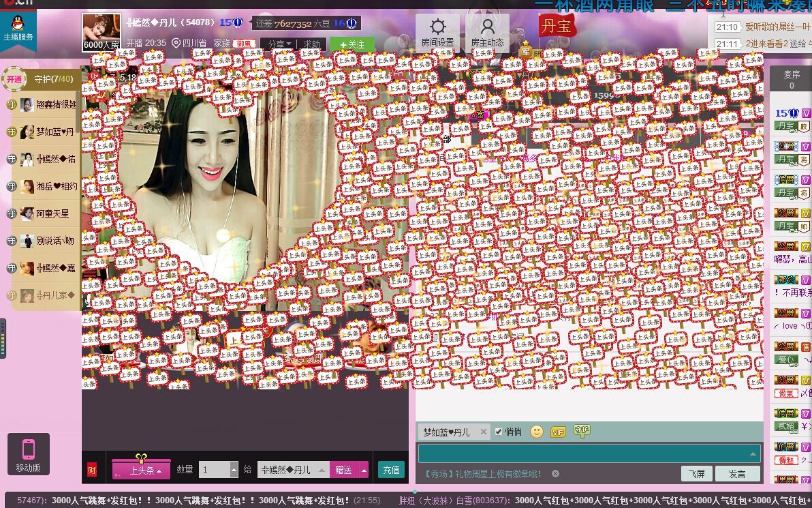Click the 16 level crown icon
Viewport: 812px width, 508px height.
point(351,23)
